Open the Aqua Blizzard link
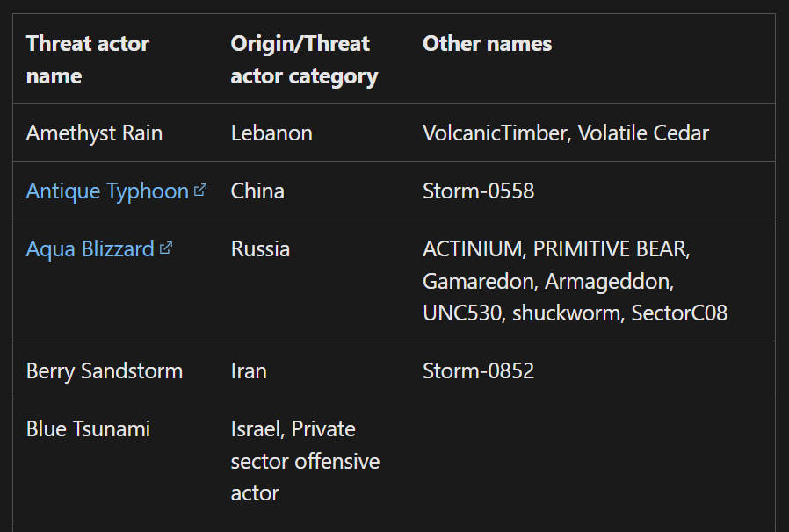The image size is (789, 532). click(x=90, y=249)
